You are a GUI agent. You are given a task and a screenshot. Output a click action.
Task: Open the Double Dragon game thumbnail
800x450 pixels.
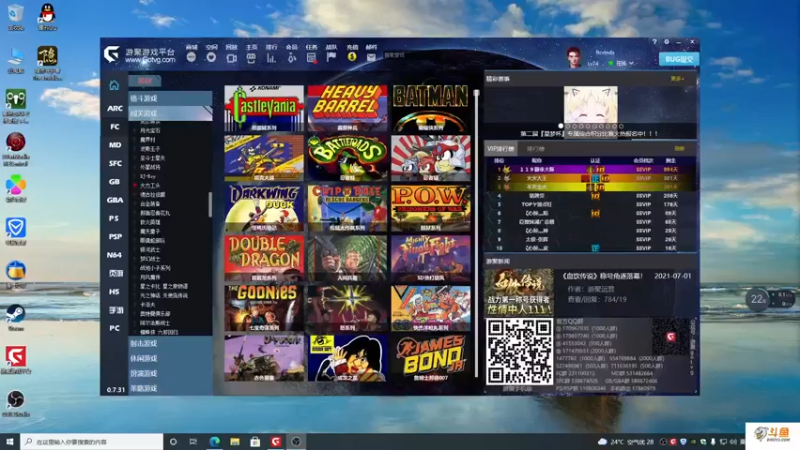[x=264, y=258]
